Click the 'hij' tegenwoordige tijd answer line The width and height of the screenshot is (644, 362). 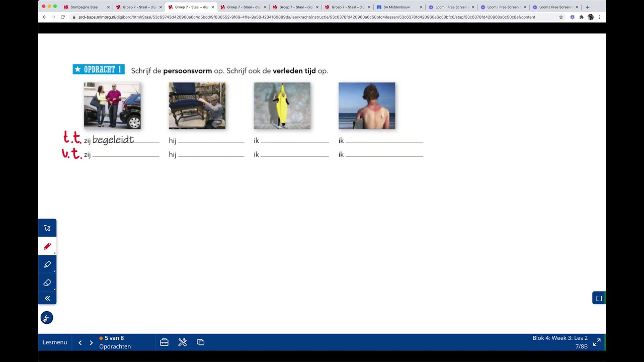pyautogui.click(x=211, y=140)
